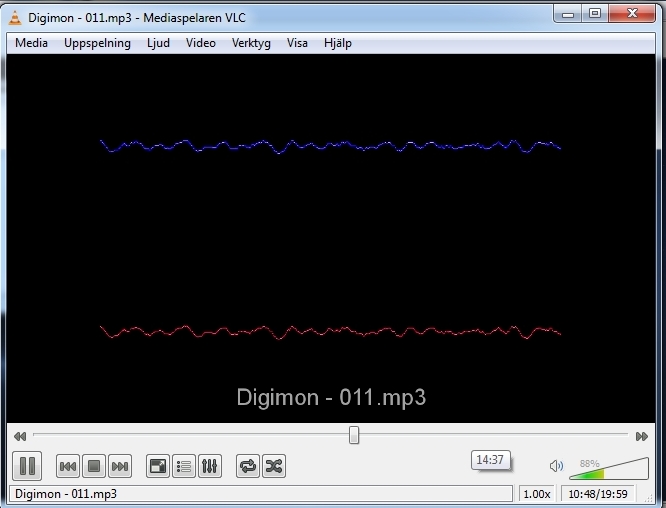Pause playback with the pause button
This screenshot has width=666, height=508.
27,465
